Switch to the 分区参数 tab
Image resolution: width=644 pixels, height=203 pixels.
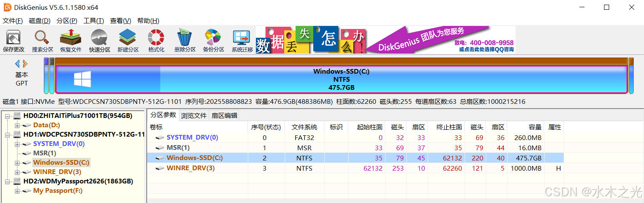point(163,115)
